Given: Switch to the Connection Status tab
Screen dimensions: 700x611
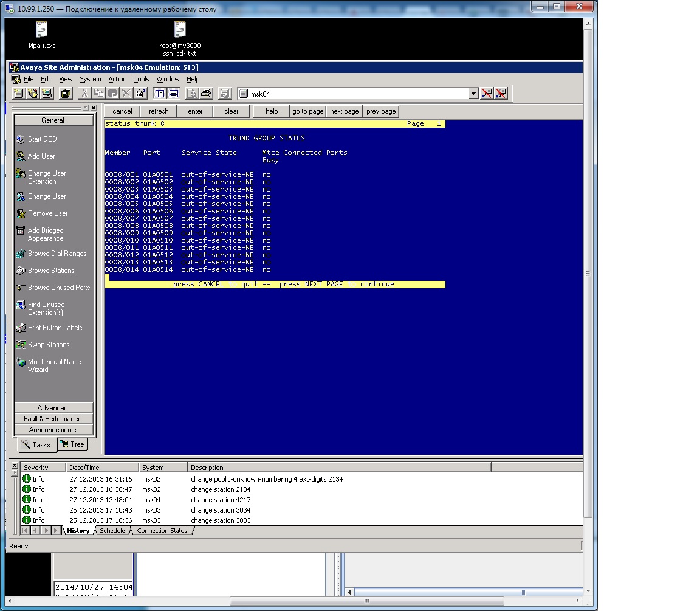Looking at the screenshot, I should 162,530.
